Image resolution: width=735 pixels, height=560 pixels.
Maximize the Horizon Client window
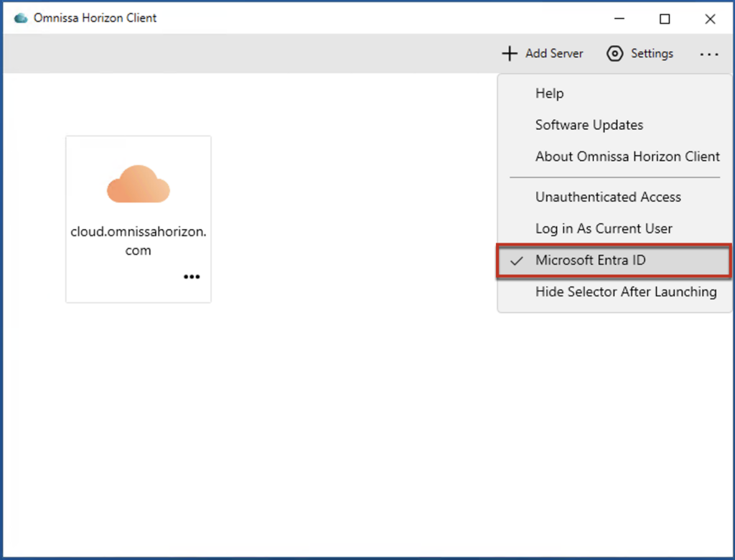click(665, 19)
